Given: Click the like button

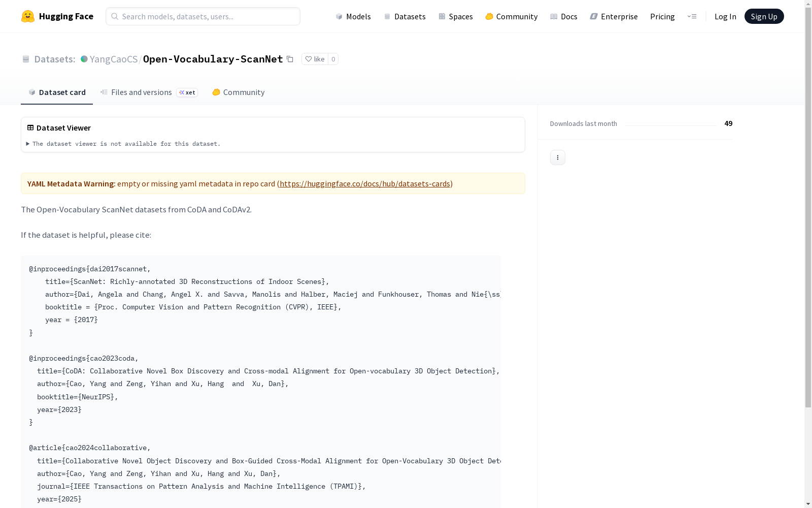Looking at the screenshot, I should click(315, 59).
